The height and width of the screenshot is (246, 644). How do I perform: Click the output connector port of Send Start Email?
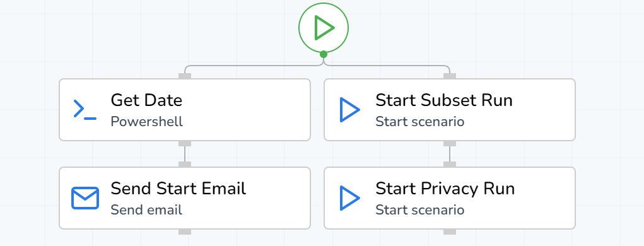[x=185, y=231]
